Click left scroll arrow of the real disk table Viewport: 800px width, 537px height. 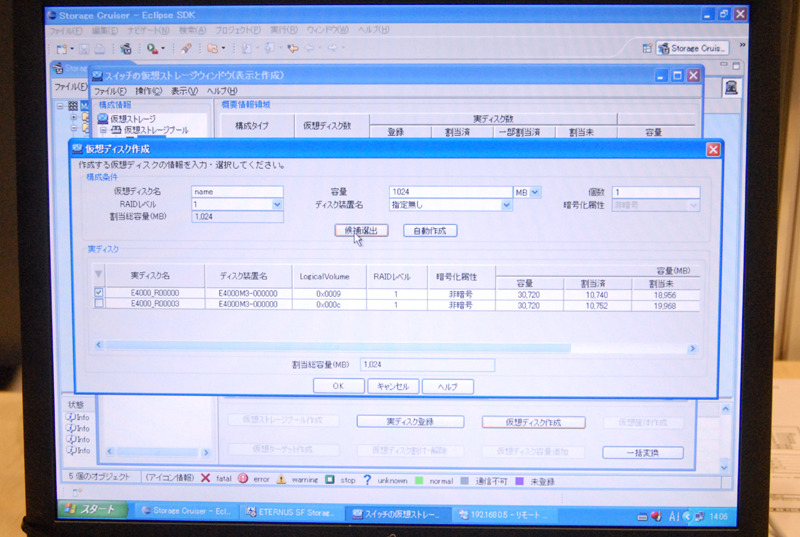click(x=99, y=345)
